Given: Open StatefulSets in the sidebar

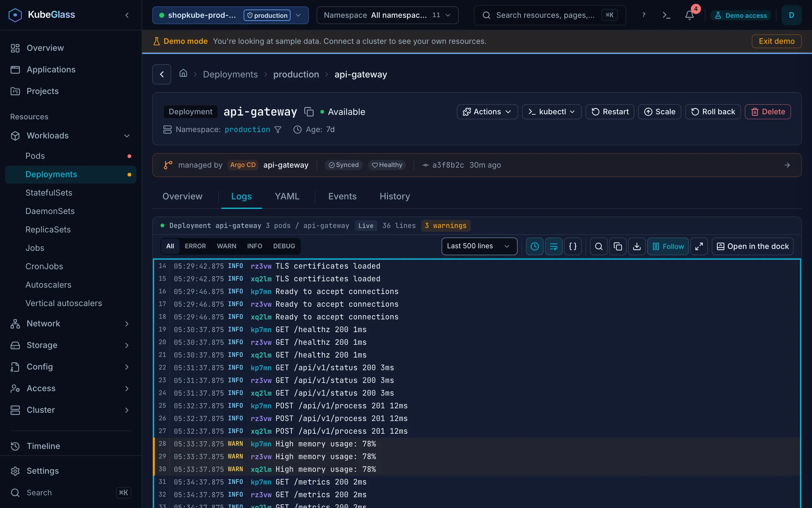Looking at the screenshot, I should coord(70,192).
